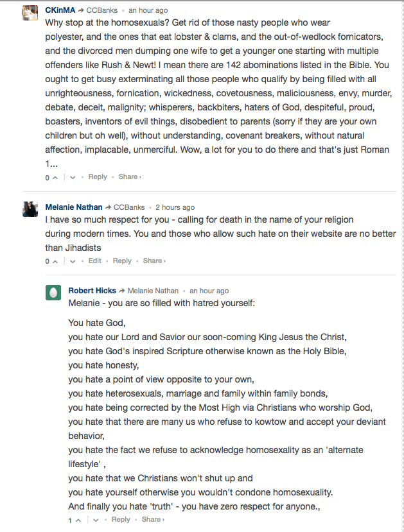This screenshot has height=532, width=404.
Task: Expand Share options on CKinMA's comment
Action: [129, 176]
